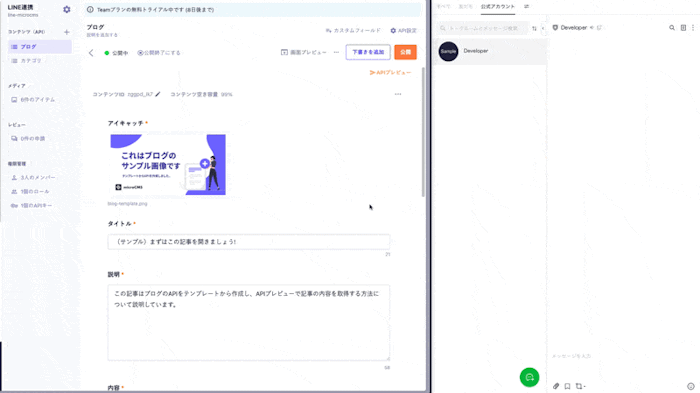The height and width of the screenshot is (393, 700).
Task: Open the content row more options dots
Action: pos(398,94)
